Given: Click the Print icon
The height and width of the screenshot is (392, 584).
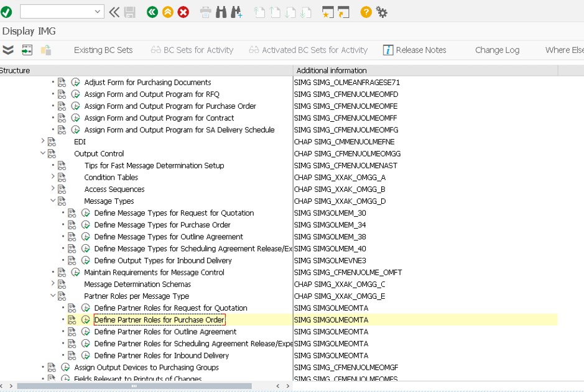Looking at the screenshot, I should tap(206, 12).
